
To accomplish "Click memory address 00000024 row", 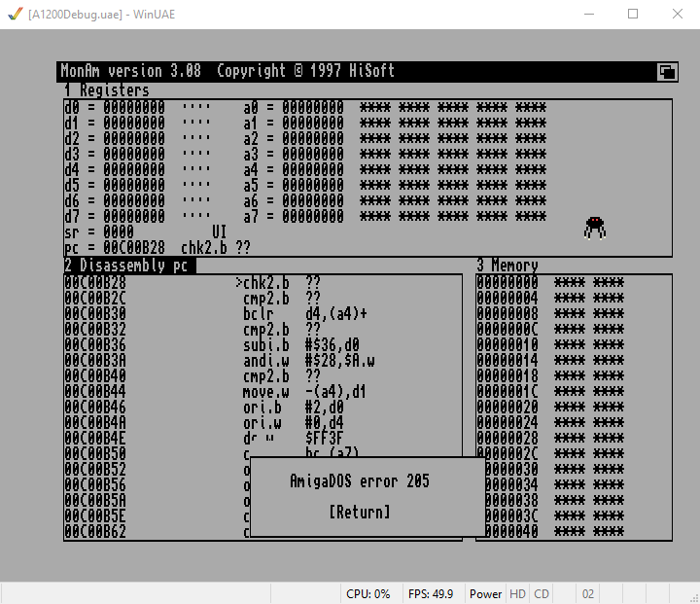I will (550, 423).
